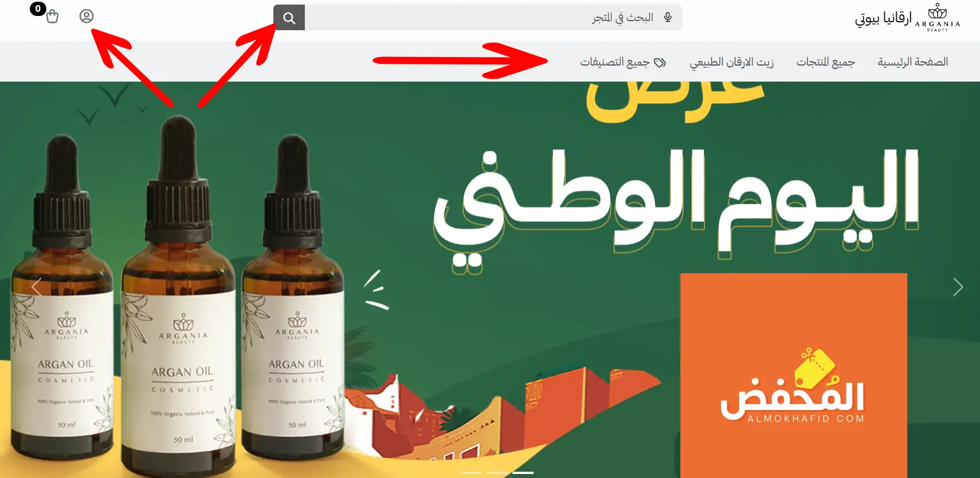Click the orange المخفض discount badge
980x478 pixels.
pyautogui.click(x=793, y=375)
